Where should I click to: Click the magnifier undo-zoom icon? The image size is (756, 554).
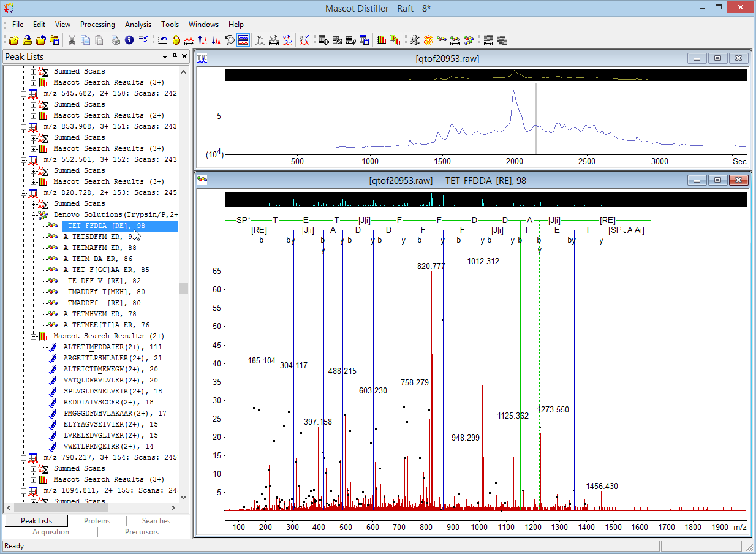click(x=230, y=40)
